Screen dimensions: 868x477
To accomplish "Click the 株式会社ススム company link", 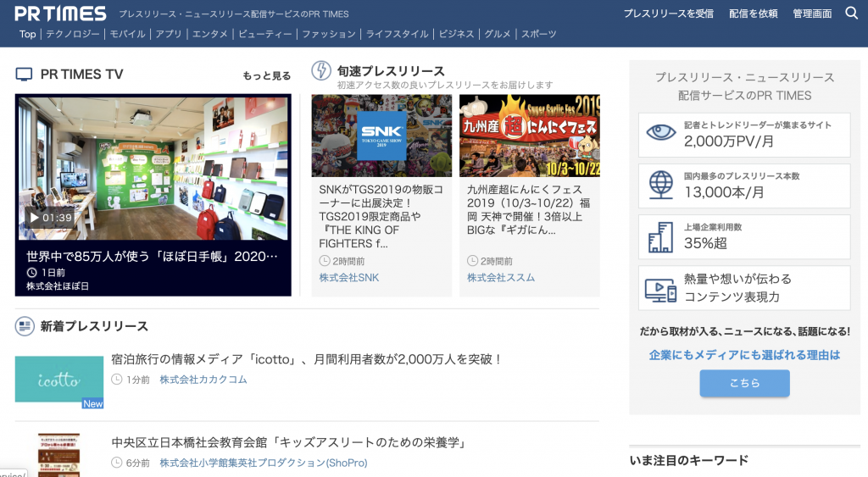I will coord(501,277).
